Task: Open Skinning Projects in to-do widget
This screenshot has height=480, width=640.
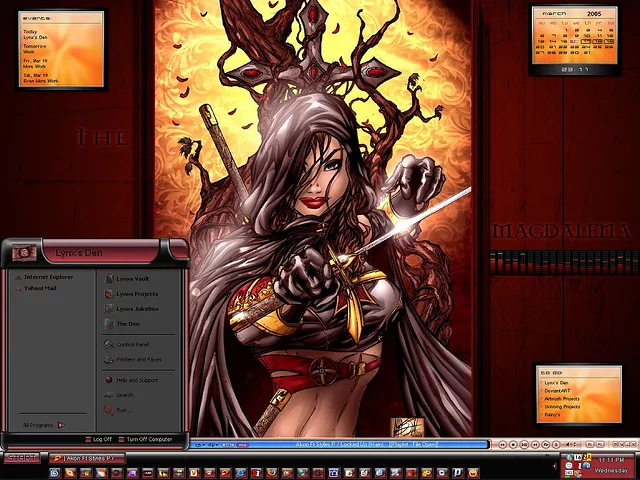Action: (562, 407)
